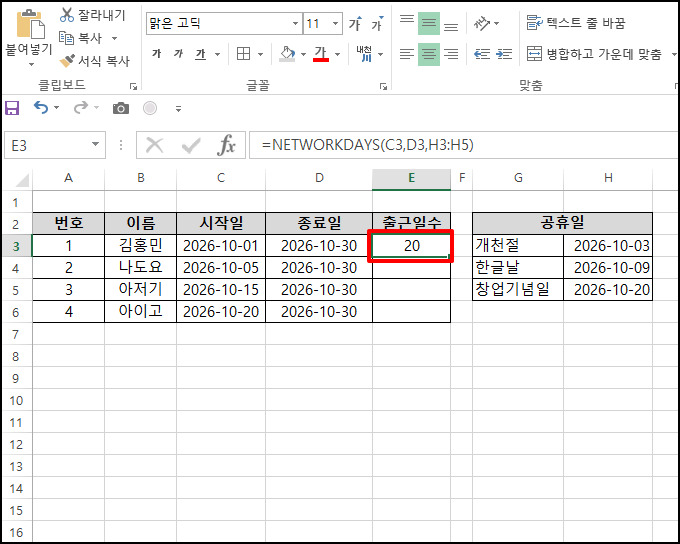The image size is (680, 544).
Task: Redo icon in quick access toolbar
Action: 81,107
